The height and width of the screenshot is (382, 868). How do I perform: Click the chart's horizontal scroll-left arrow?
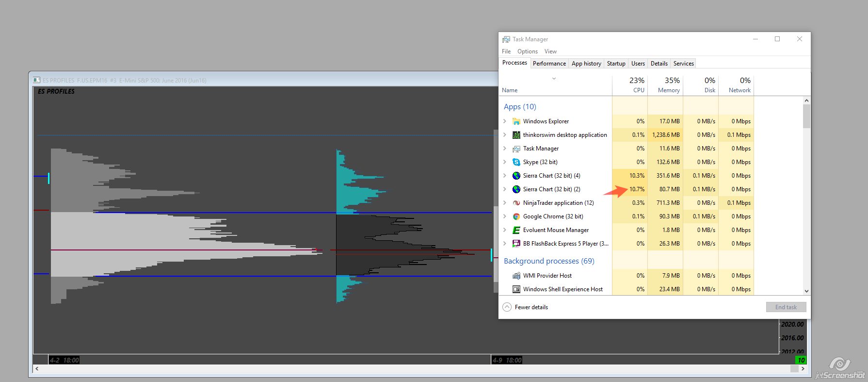[37, 369]
